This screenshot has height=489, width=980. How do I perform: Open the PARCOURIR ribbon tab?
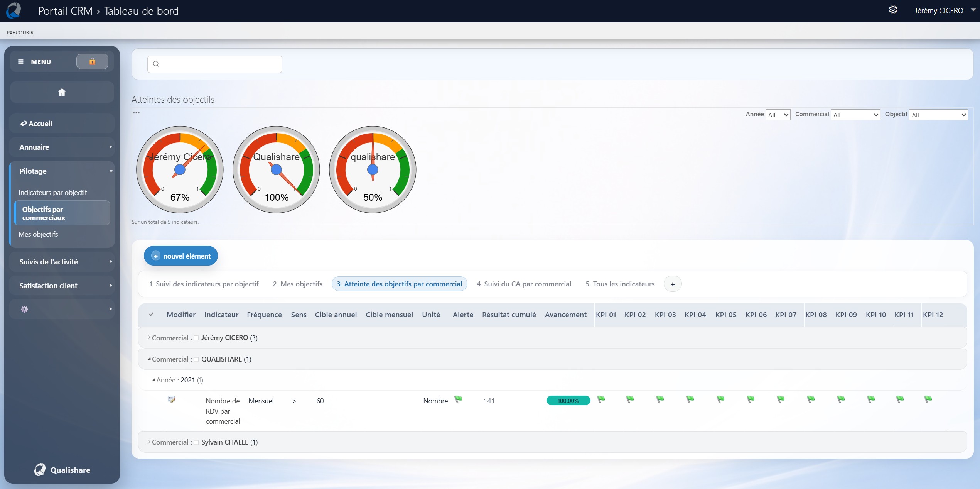click(20, 32)
